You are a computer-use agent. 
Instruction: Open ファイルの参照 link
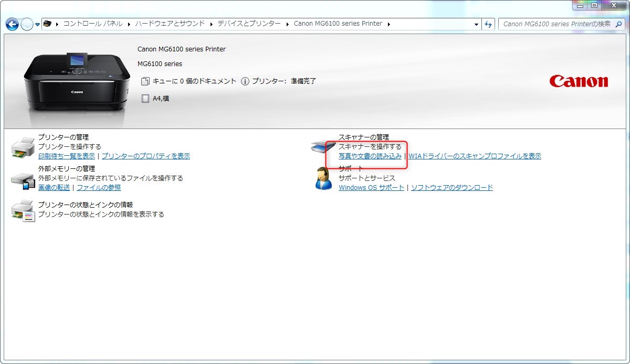coord(99,188)
